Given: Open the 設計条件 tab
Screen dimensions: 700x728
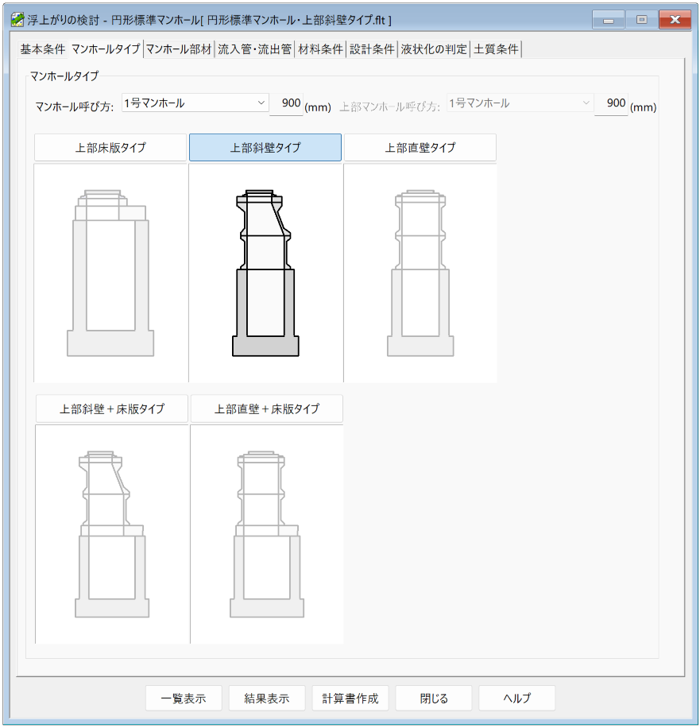Looking at the screenshot, I should click(x=372, y=49).
